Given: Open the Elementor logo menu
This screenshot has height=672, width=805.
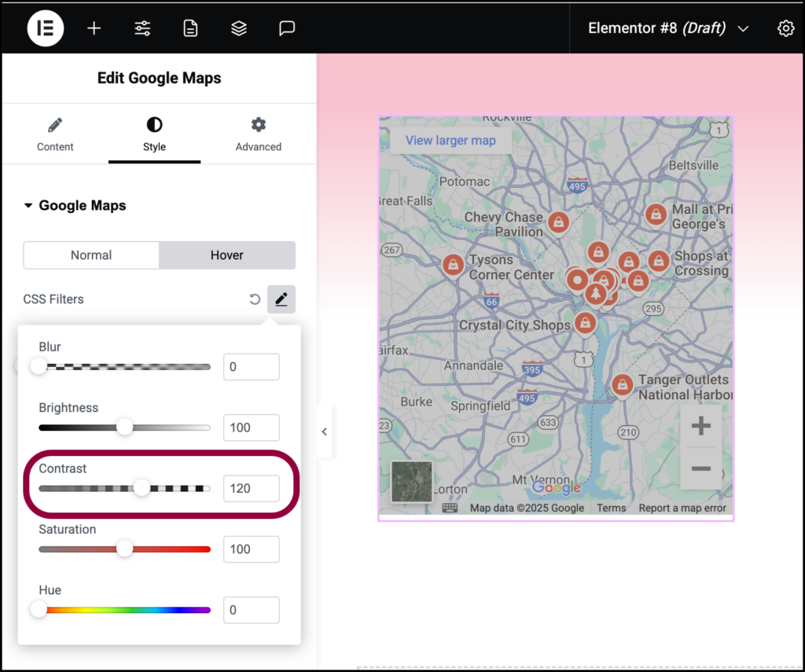Looking at the screenshot, I should 45,28.
